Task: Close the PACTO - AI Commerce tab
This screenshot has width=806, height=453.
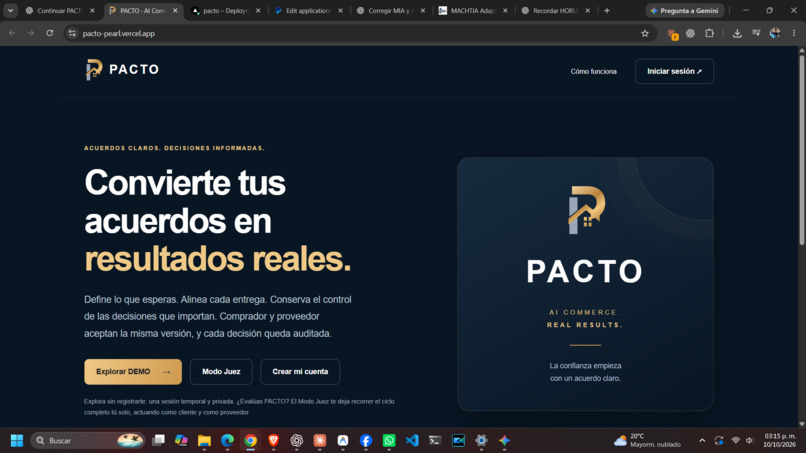Action: [175, 10]
